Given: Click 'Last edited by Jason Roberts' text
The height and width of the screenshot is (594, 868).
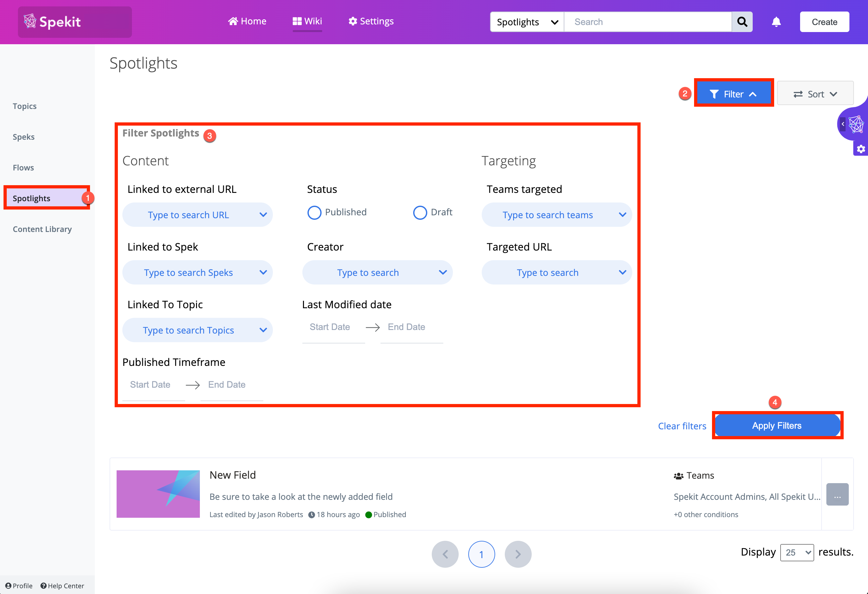Looking at the screenshot, I should [256, 515].
